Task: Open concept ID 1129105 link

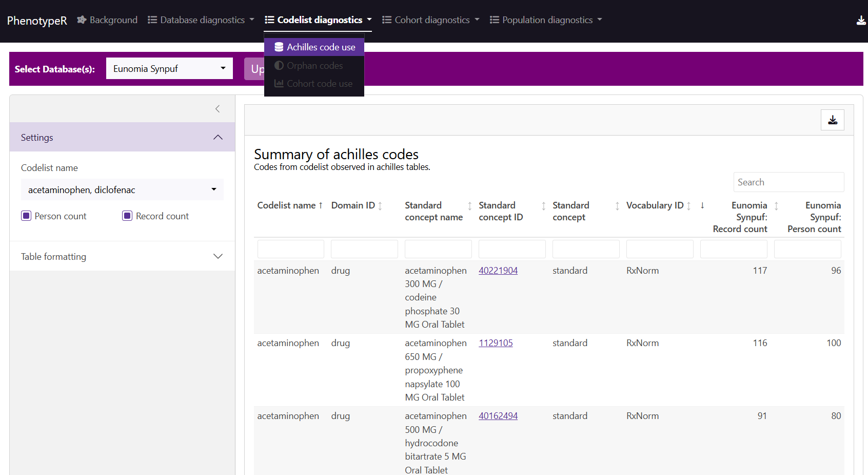Action: click(x=496, y=343)
